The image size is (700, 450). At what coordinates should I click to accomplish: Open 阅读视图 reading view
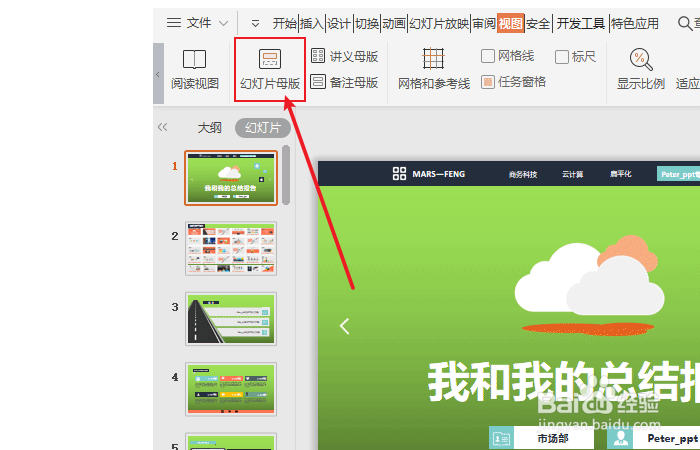tap(195, 70)
